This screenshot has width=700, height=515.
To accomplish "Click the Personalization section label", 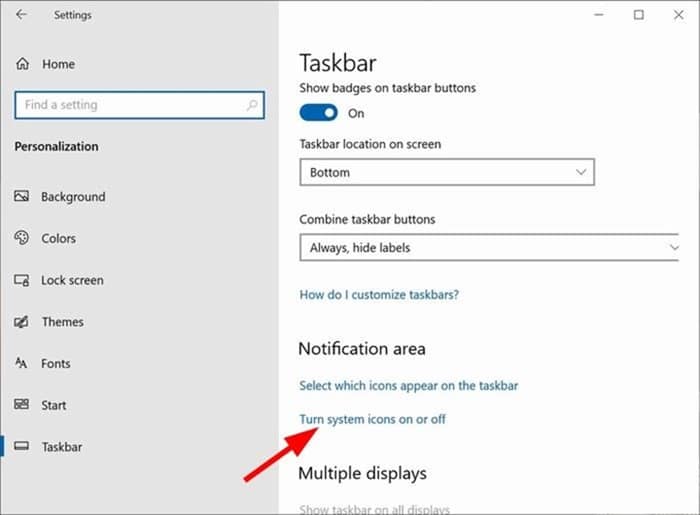I will 56,146.
